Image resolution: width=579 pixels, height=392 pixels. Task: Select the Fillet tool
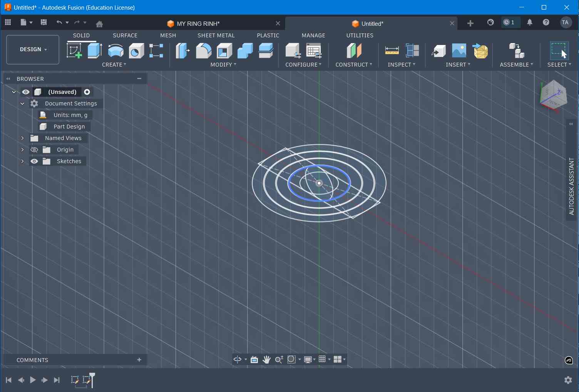tap(204, 50)
